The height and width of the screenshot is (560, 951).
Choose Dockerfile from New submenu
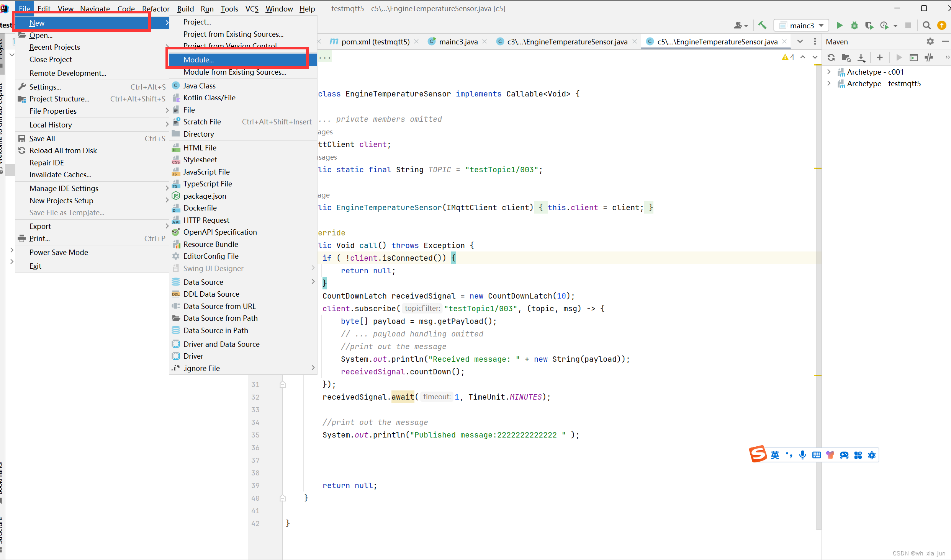point(243,208)
